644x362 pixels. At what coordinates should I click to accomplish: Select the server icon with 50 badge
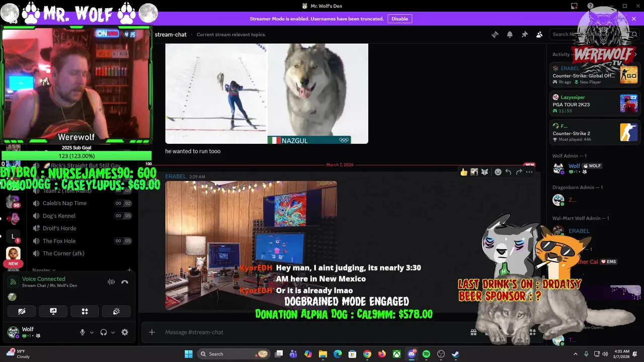[13, 201]
